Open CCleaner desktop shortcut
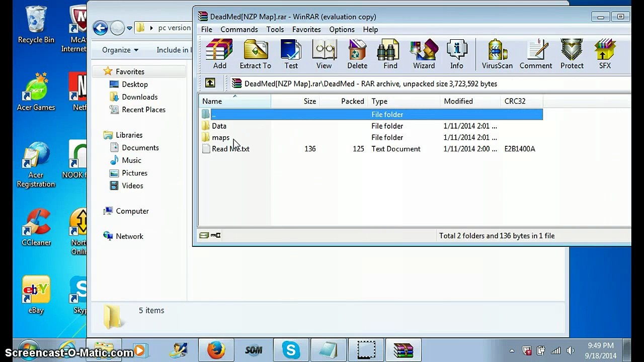This screenshot has height=362, width=644. pyautogui.click(x=36, y=228)
